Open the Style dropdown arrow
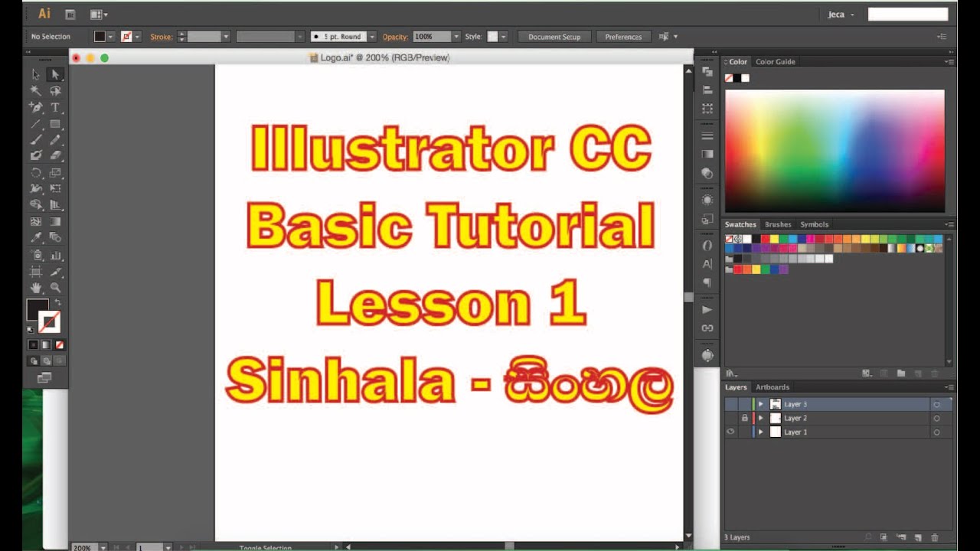980x551 pixels. [503, 37]
